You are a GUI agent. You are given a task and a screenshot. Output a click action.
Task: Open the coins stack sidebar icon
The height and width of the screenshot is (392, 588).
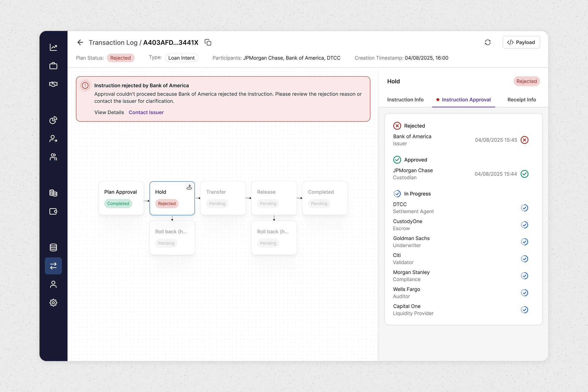(53, 193)
